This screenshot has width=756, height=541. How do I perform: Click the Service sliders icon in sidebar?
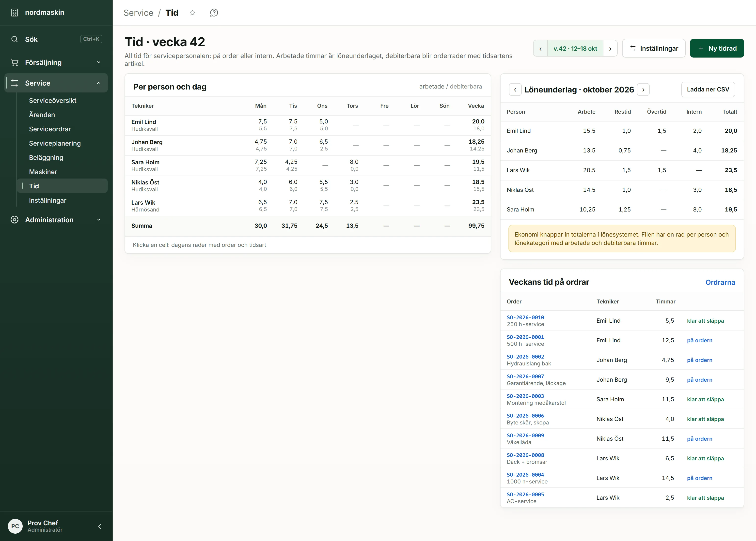click(14, 83)
